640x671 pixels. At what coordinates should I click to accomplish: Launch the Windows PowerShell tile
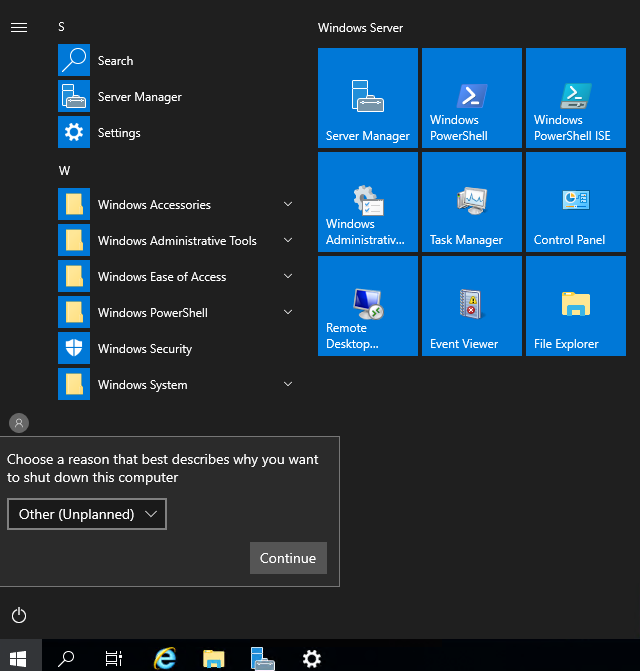coord(472,98)
